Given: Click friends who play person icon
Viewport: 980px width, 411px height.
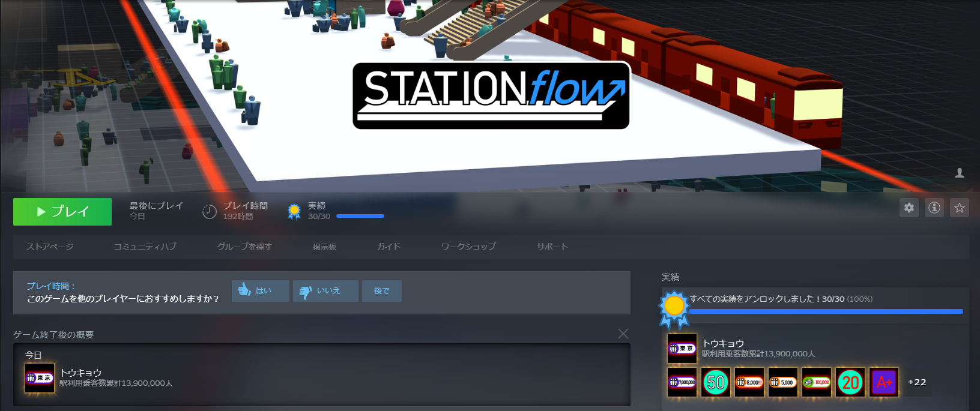Looking at the screenshot, I should point(960,173).
